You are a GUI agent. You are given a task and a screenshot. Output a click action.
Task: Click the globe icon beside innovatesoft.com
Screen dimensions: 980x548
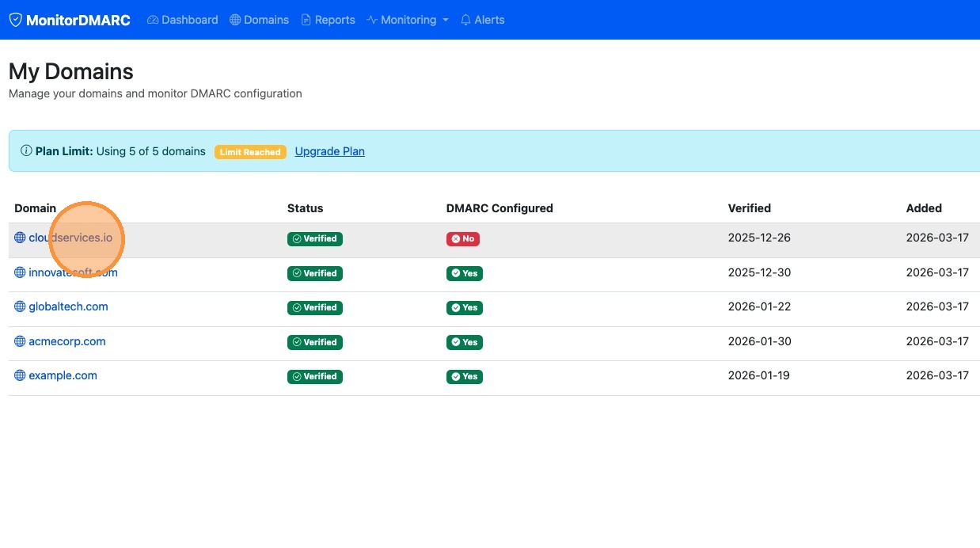pos(20,272)
